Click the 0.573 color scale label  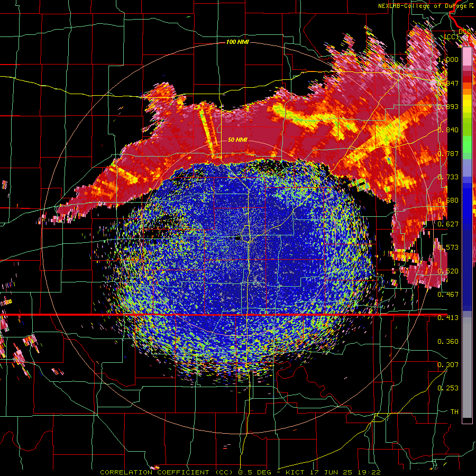point(448,248)
